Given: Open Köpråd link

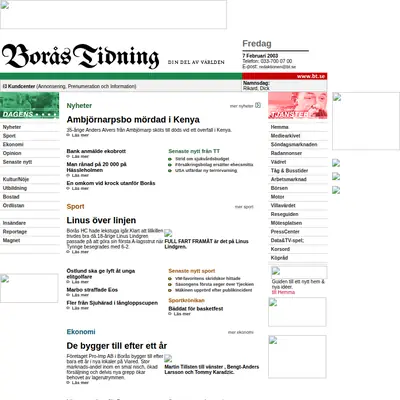Looking at the screenshot, I should point(279,258).
